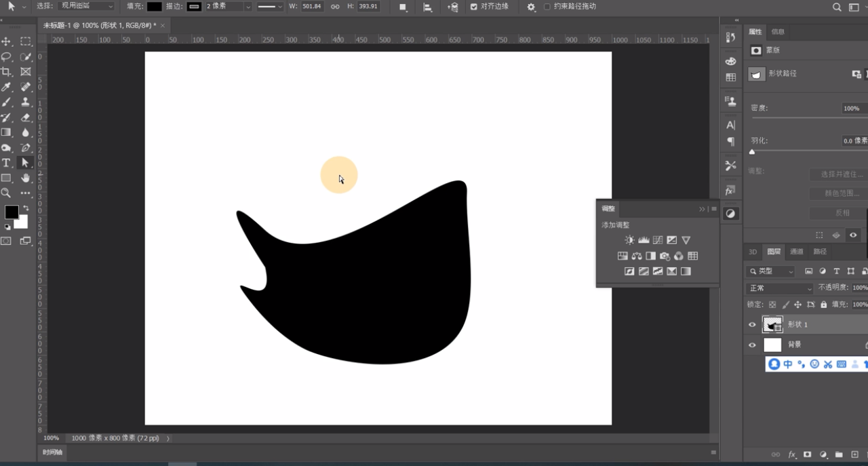Select the Clone Stamp tool

(26, 102)
